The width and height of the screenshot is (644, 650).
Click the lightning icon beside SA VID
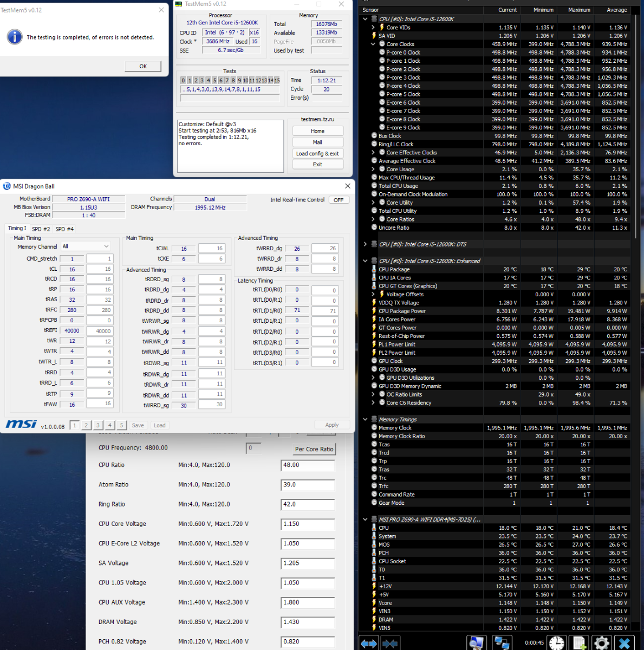click(x=374, y=36)
